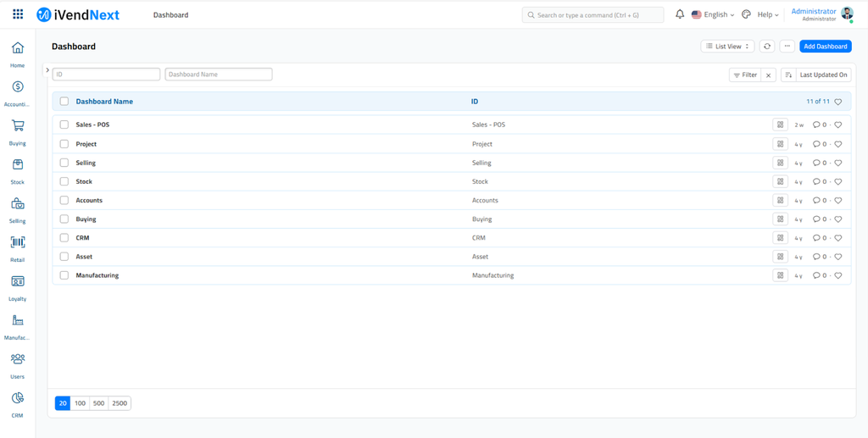Go to Stock module in sidebar

click(x=18, y=165)
